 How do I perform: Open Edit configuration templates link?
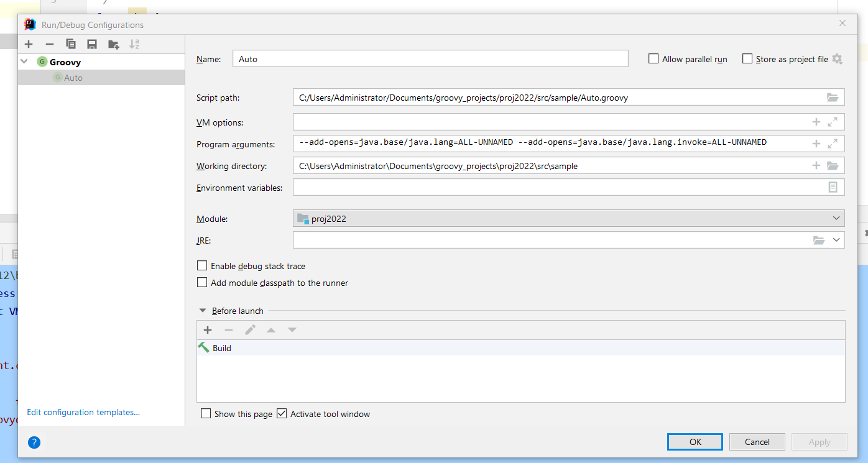pyautogui.click(x=83, y=412)
